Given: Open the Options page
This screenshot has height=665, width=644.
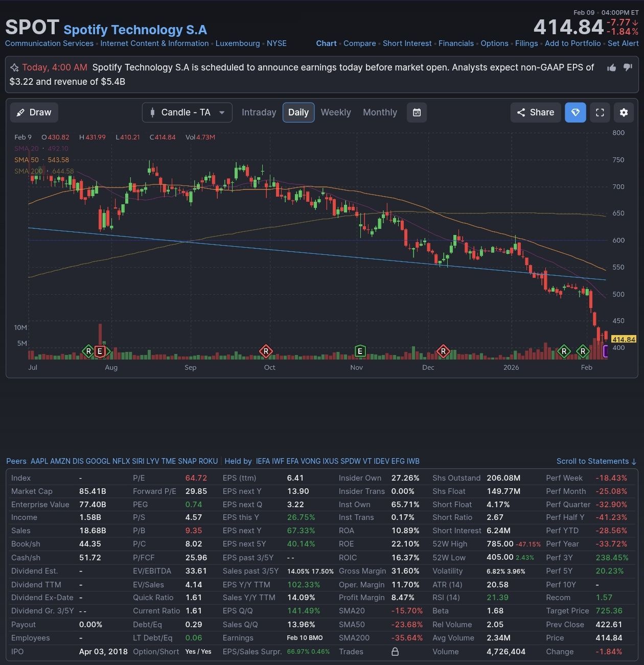Looking at the screenshot, I should [x=494, y=43].
